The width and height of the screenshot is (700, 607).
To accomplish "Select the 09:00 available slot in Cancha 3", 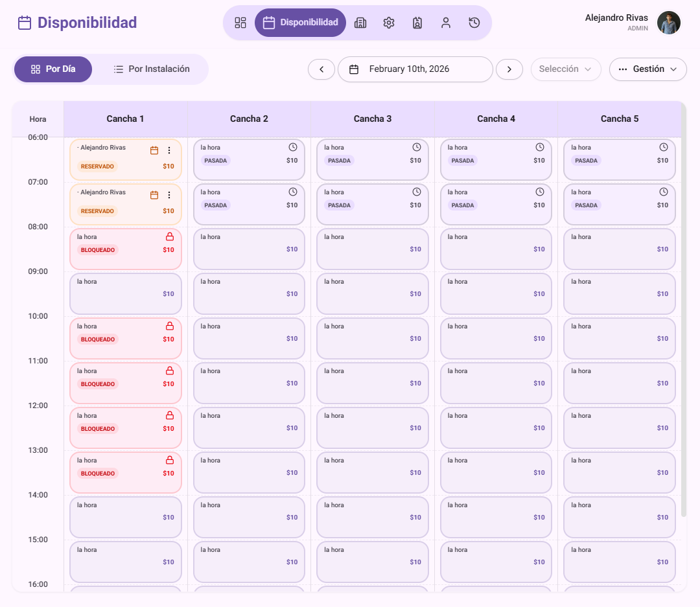I will pos(372,293).
